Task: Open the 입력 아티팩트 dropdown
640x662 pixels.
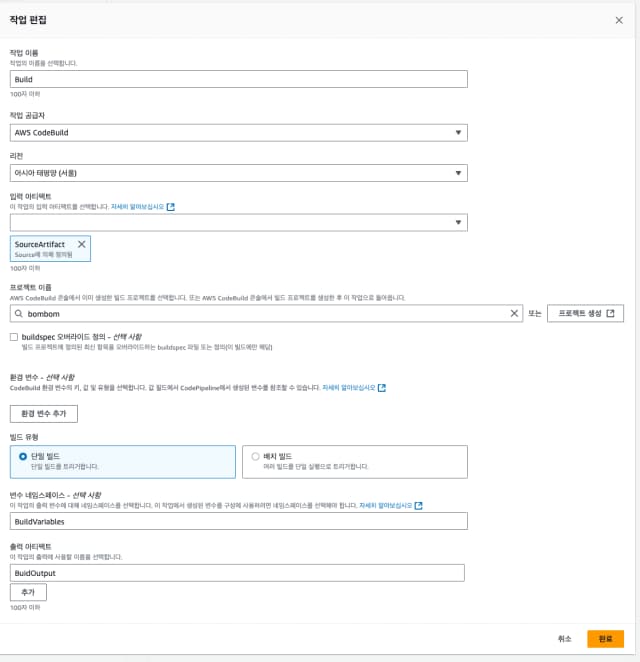Action: [x=239, y=222]
